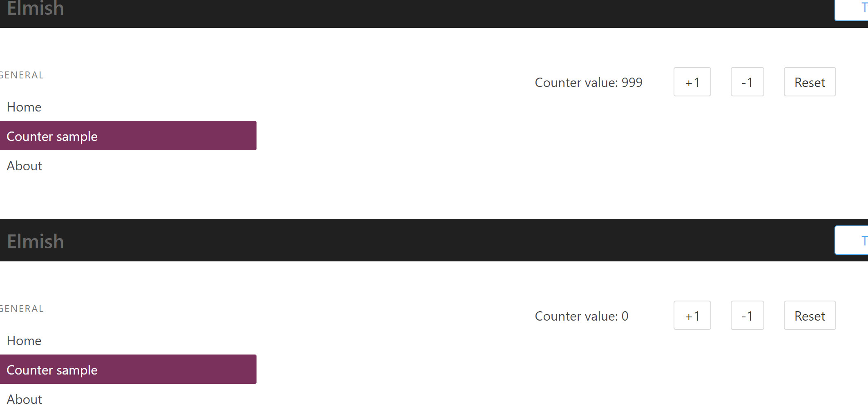Click +1 button next to Counter value 999

pos(692,82)
